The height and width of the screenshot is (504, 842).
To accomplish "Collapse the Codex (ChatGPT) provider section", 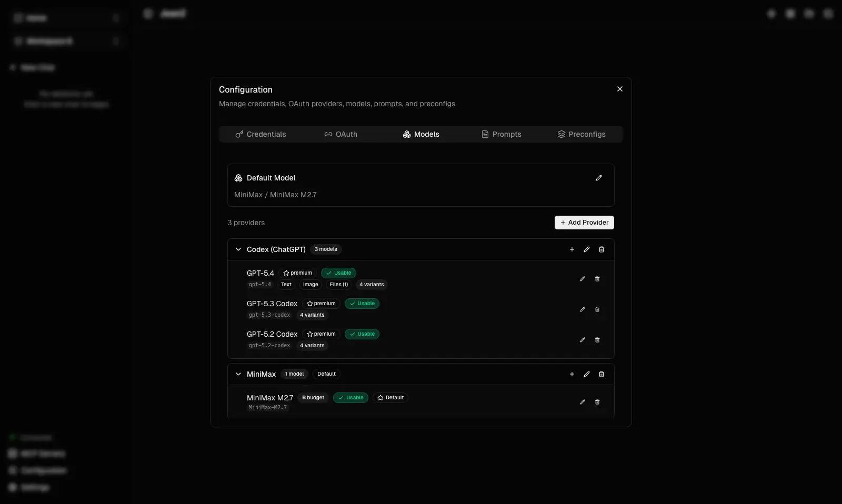I will tap(238, 250).
